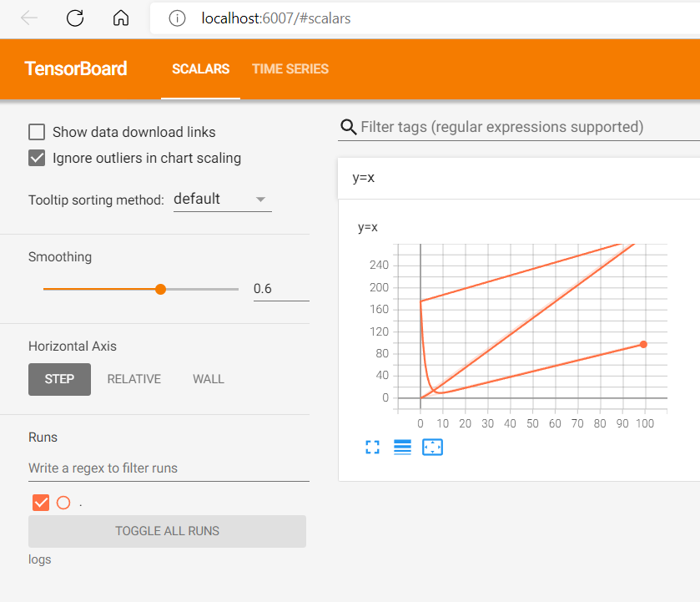Fit the chart domain to data
This screenshot has height=602, width=700.
pyautogui.click(x=432, y=447)
